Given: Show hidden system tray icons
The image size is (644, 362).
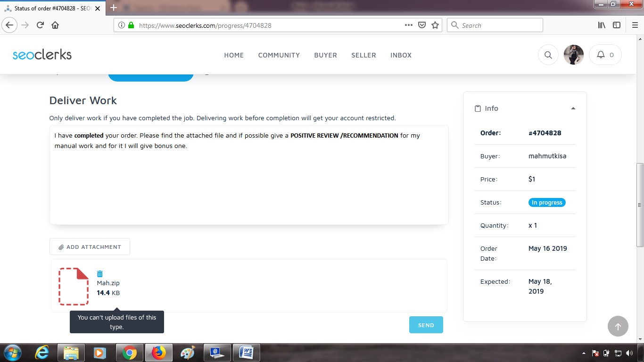Looking at the screenshot, I should click(585, 353).
